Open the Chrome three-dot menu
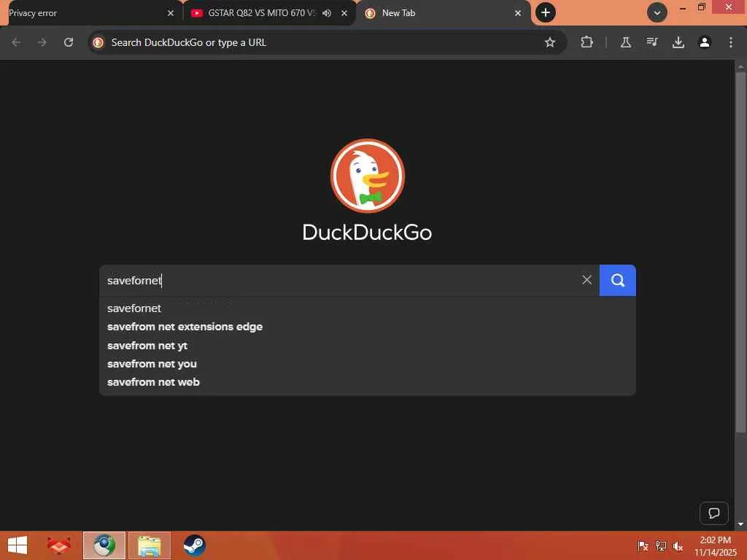Screen dimensions: 747x560 click(x=730, y=42)
